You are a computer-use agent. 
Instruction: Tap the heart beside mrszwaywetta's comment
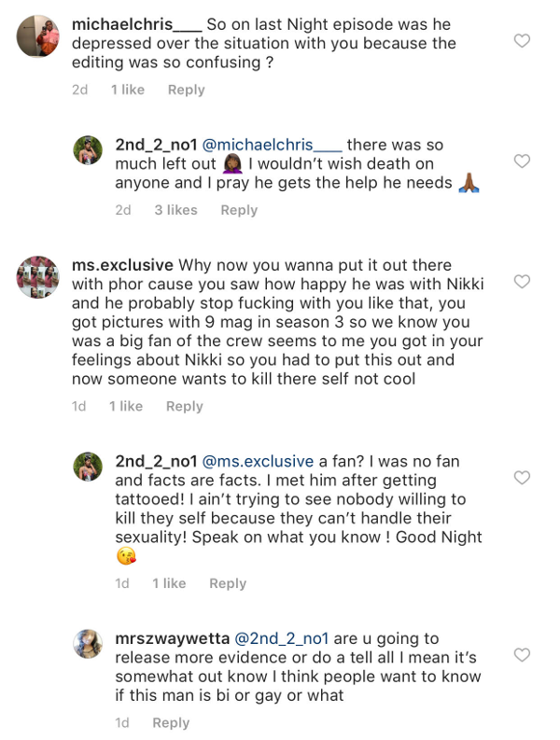[523, 654]
